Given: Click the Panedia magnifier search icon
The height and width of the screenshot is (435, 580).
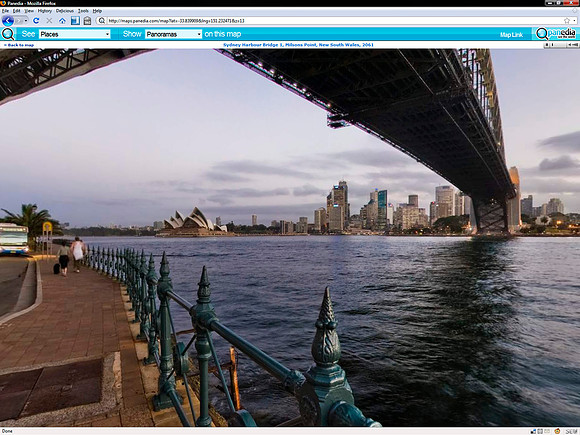Looking at the screenshot, I should point(8,34).
